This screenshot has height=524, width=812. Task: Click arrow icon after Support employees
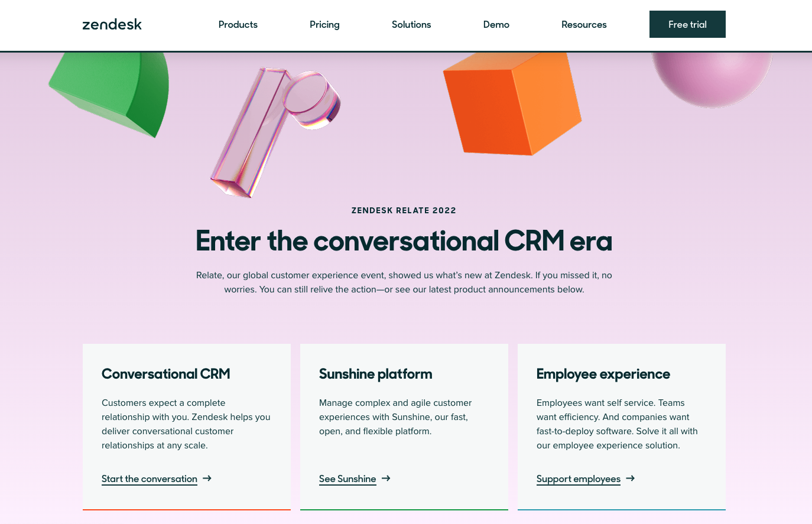(x=631, y=478)
